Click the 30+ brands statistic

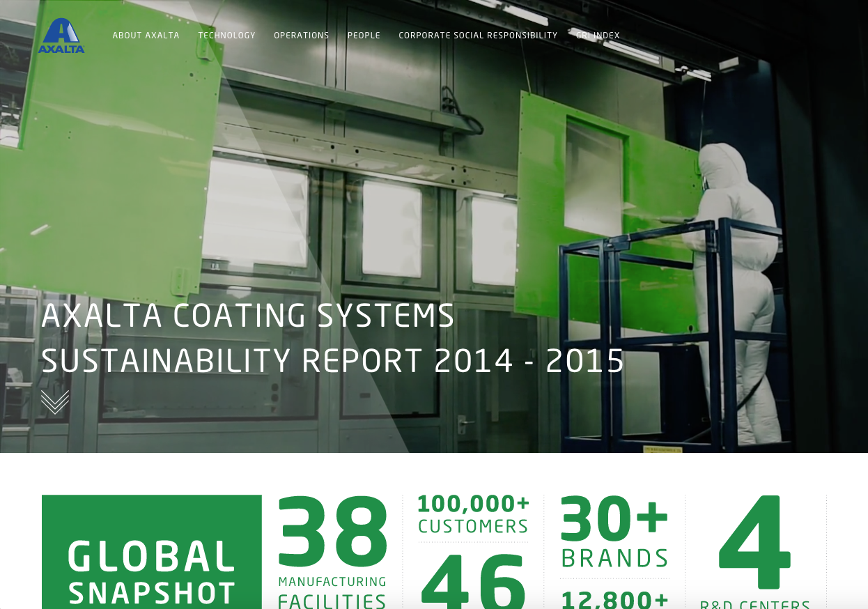(614, 533)
